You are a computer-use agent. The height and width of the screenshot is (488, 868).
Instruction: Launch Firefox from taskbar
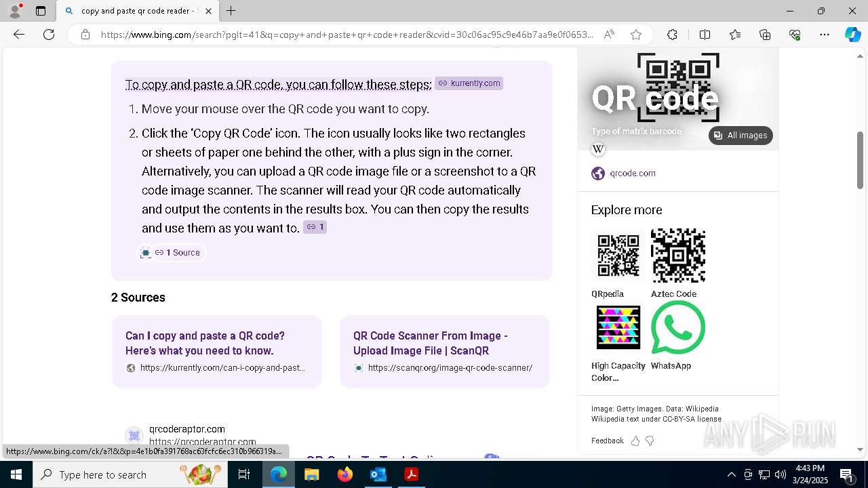pyautogui.click(x=345, y=474)
